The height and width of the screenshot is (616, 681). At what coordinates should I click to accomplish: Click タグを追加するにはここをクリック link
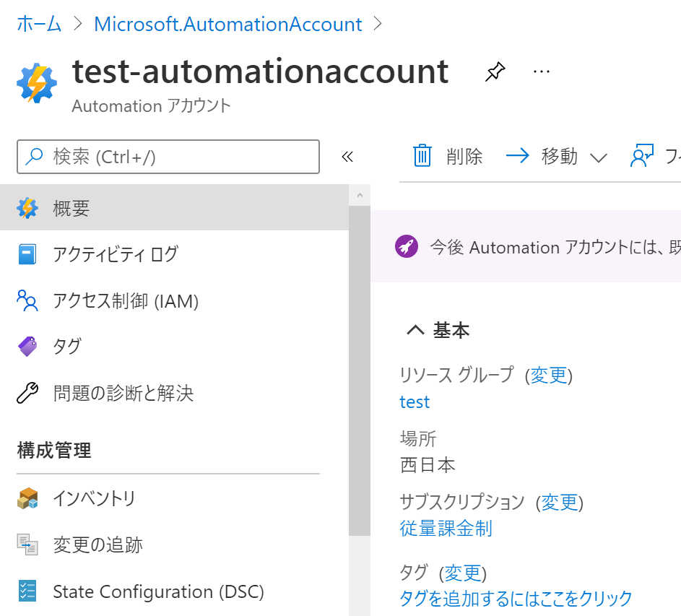[516, 598]
